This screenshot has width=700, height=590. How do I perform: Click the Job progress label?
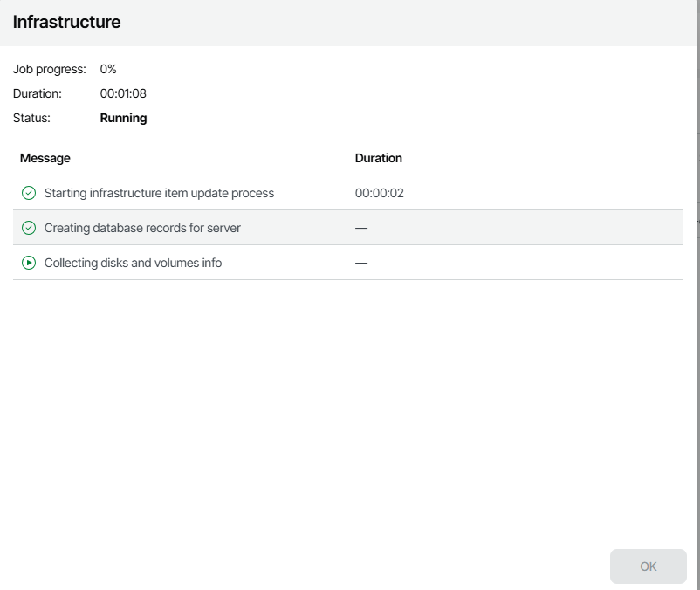(x=50, y=69)
